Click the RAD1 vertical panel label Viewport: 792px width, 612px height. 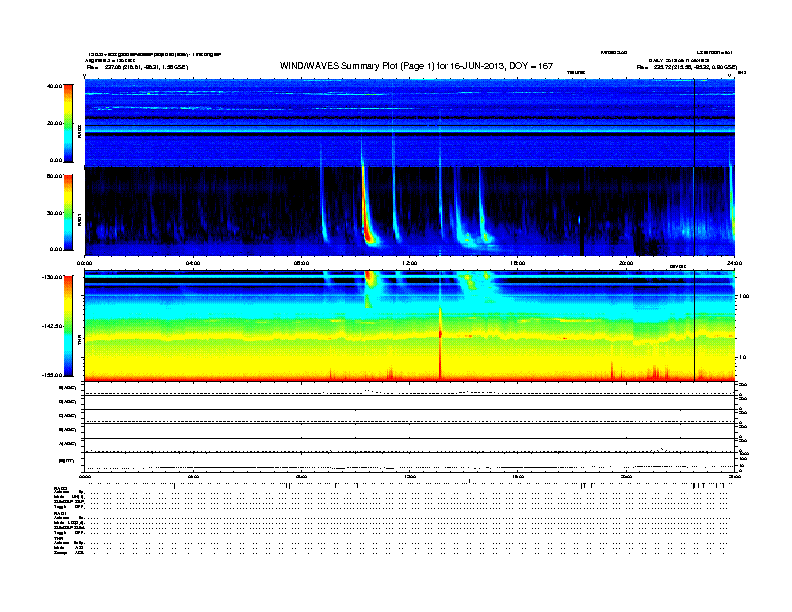click(x=79, y=219)
